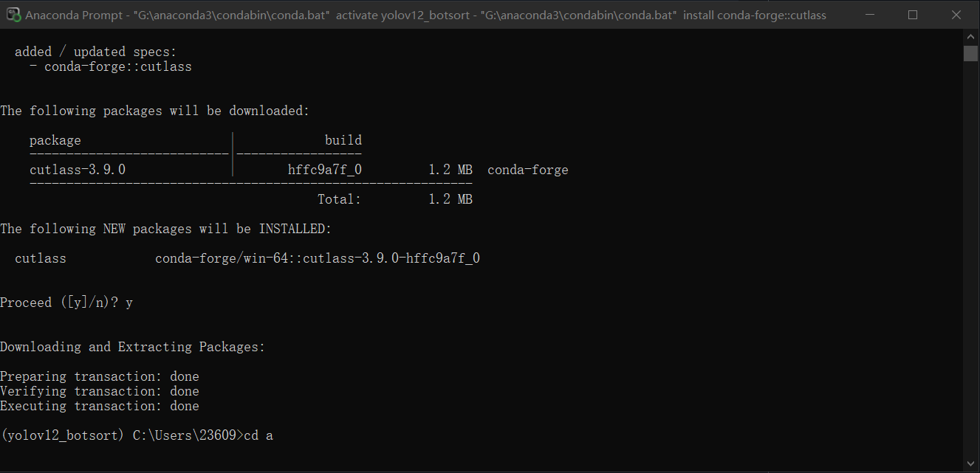This screenshot has height=473, width=980.
Task: Click the Anaconda Prompt icon in title bar
Action: click(x=13, y=14)
